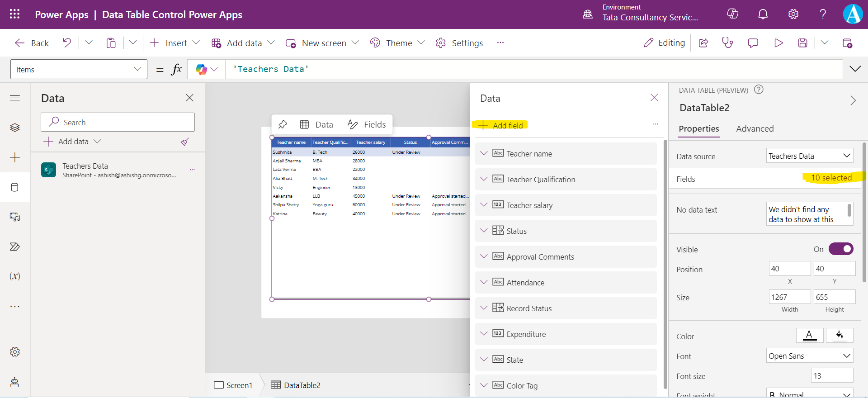Open Tree view layers icon in sidebar
868x398 pixels.
click(x=15, y=128)
